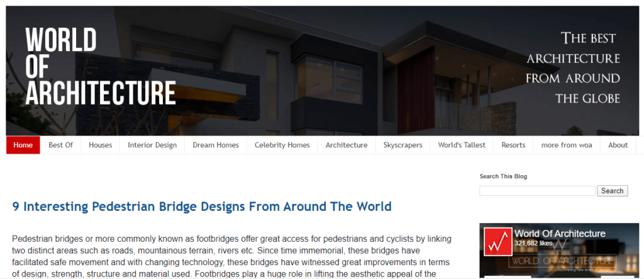Screen dimensions: 644x279
Task: Click the World Of Architecture site title
Action: click(100, 67)
